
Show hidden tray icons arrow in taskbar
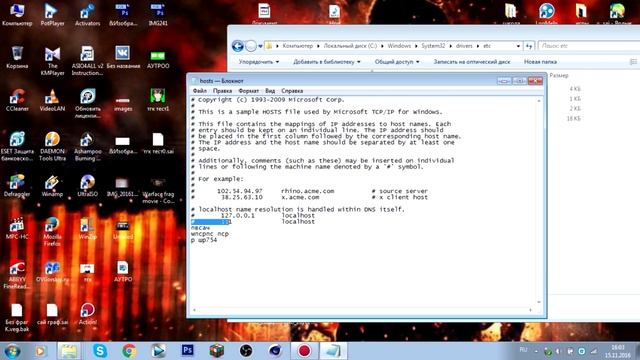pos(536,351)
